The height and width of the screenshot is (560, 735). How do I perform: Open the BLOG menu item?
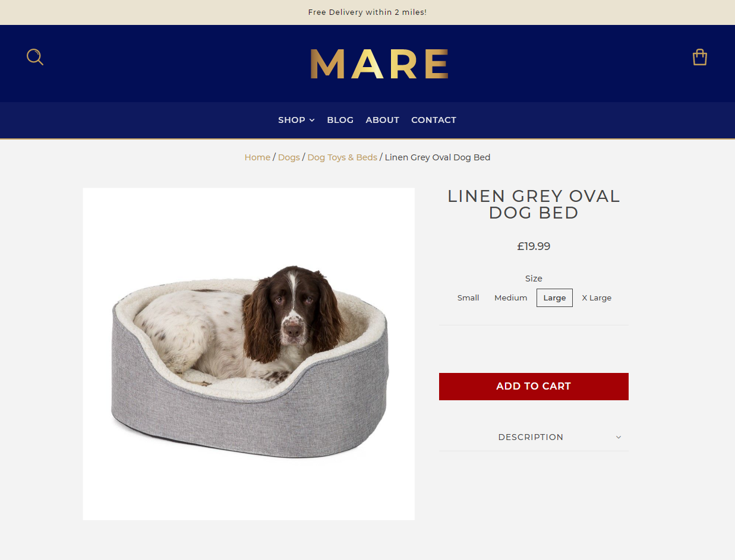tap(340, 120)
